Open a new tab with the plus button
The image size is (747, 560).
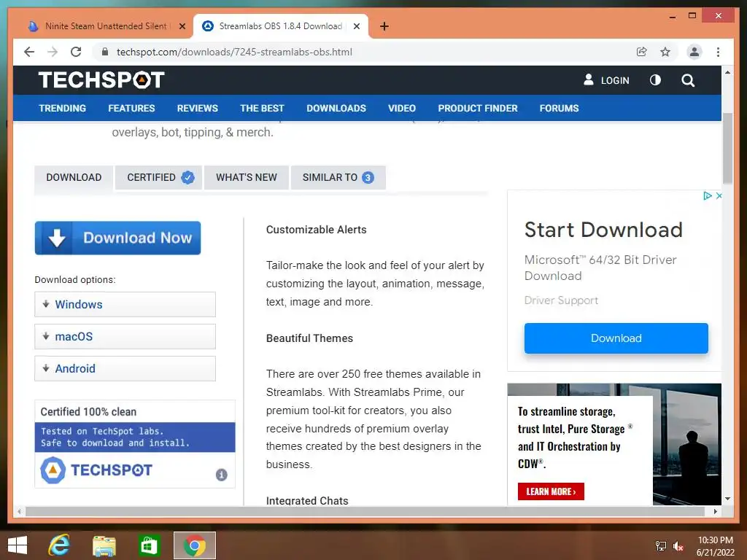(x=384, y=26)
